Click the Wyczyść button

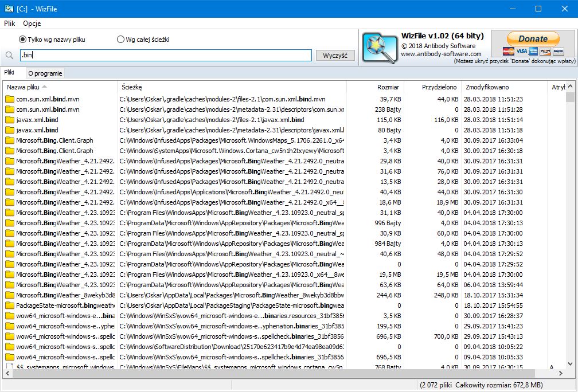(x=335, y=55)
